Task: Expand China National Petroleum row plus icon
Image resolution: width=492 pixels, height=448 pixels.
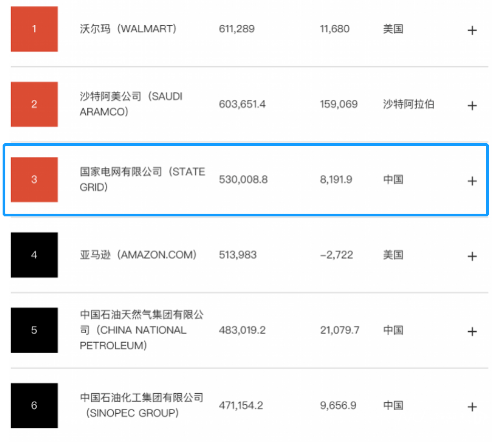Action: click(472, 332)
